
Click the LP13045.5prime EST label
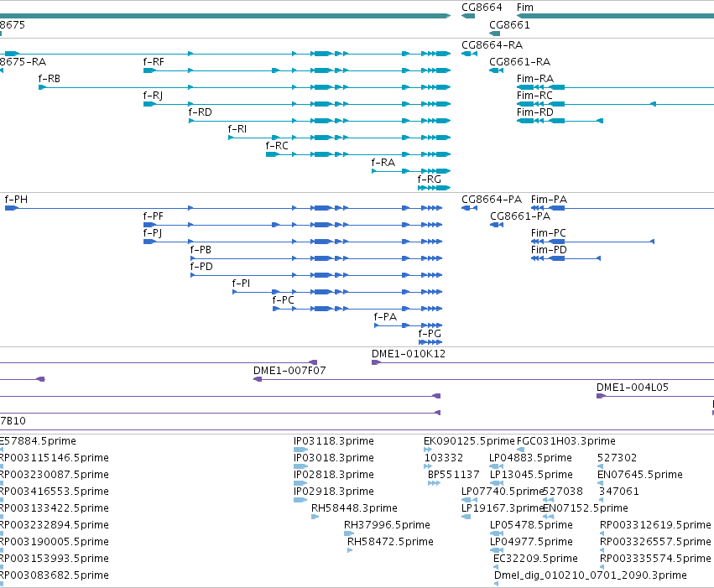(x=531, y=475)
